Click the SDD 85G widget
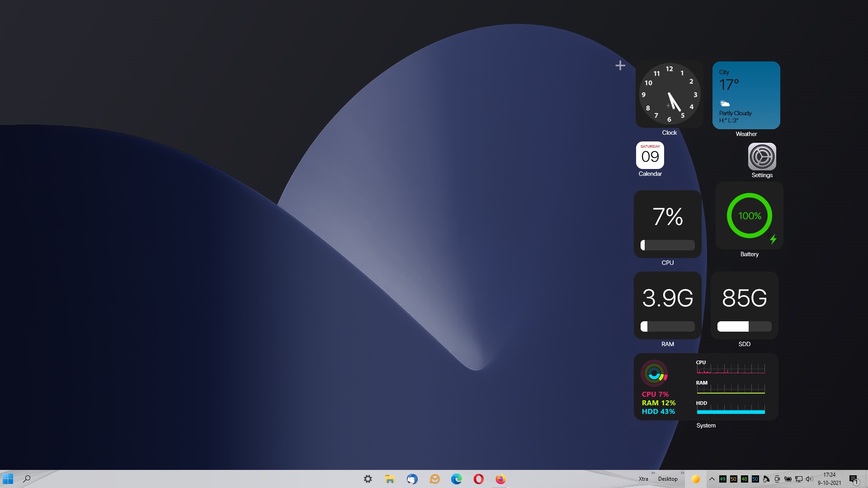Screen dimensions: 868x488 pos(745,305)
